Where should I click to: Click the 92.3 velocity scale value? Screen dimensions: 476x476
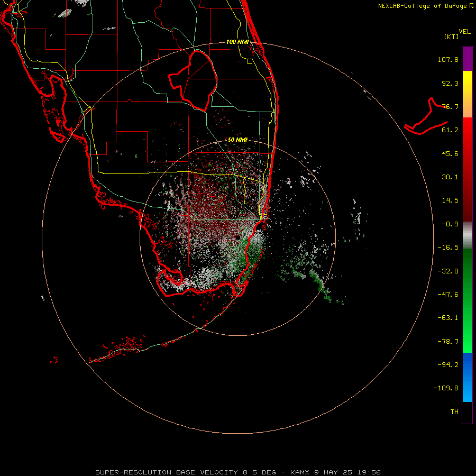tap(450, 83)
